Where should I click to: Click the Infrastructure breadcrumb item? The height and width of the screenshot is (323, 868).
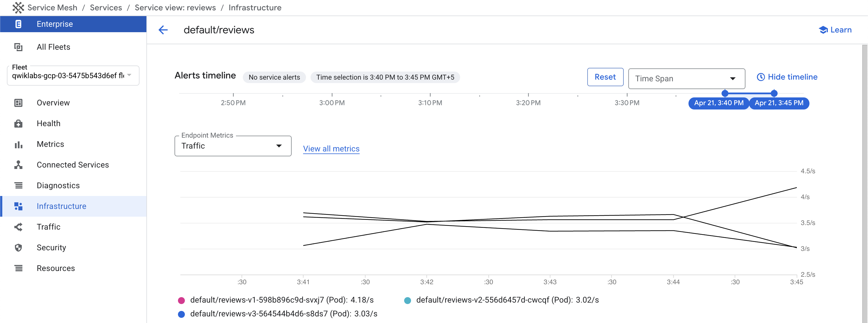[255, 7]
